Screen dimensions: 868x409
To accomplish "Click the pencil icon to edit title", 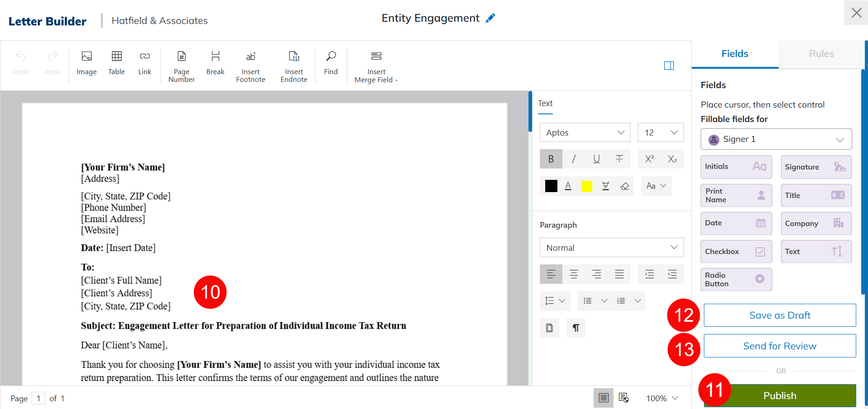I will click(491, 18).
